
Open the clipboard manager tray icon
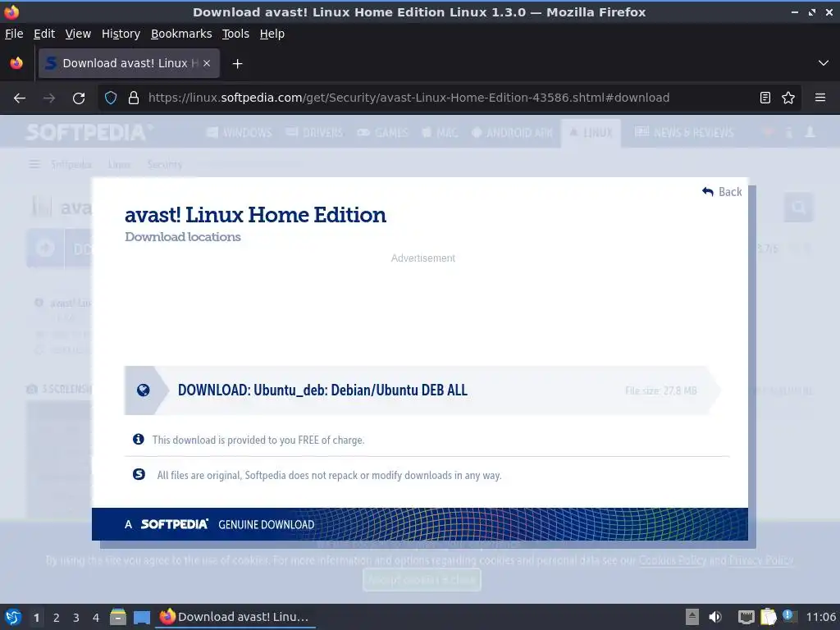pyautogui.click(x=768, y=617)
